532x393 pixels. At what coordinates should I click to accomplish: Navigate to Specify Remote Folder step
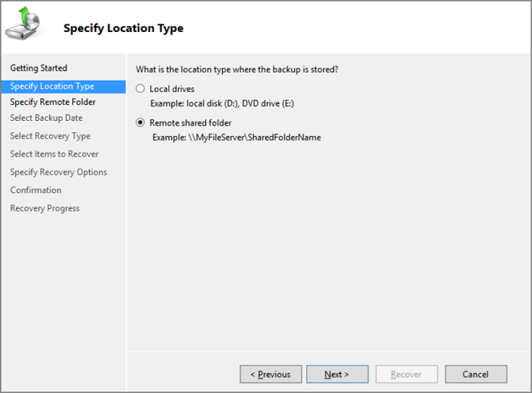53,102
